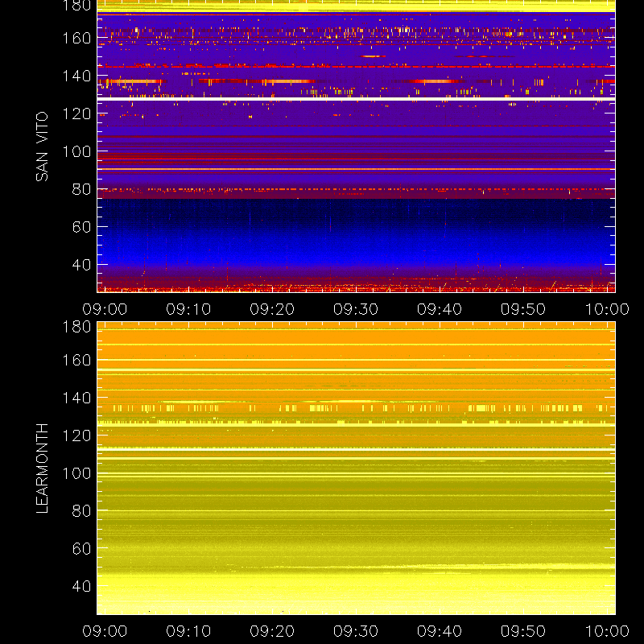Click 09:30 time label under San Vito plot
This screenshot has width=644, height=644.
[356, 309]
